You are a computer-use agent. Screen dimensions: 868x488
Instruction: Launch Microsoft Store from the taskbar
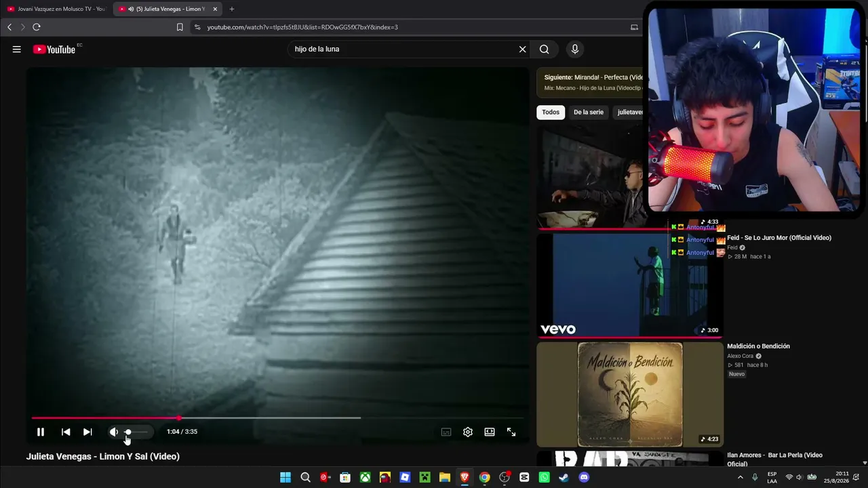[345, 477]
